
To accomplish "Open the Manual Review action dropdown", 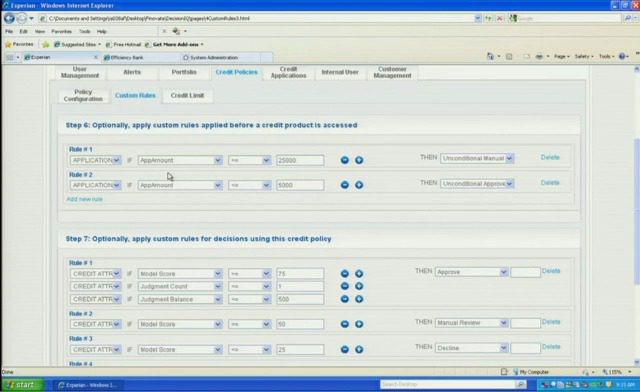I will coord(471,323).
